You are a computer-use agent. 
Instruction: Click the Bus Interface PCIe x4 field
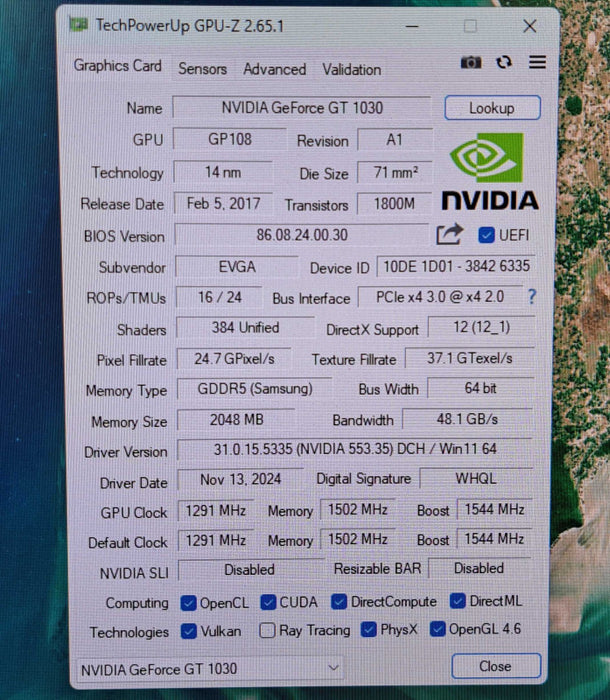pos(440,297)
